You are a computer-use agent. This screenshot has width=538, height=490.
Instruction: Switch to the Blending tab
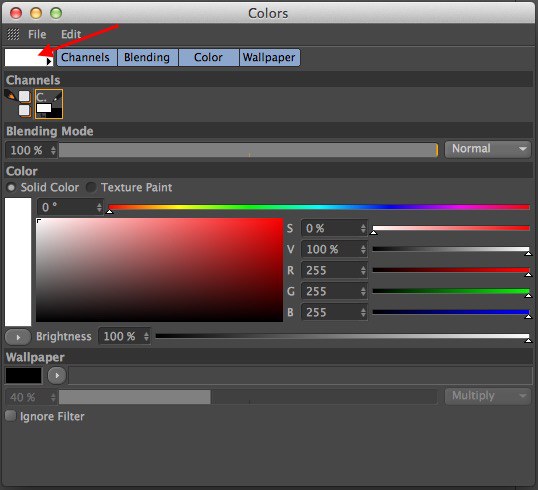pos(147,57)
